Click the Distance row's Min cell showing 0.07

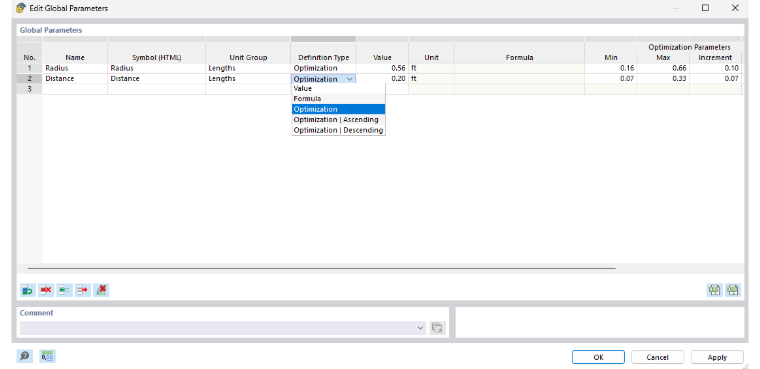point(611,78)
